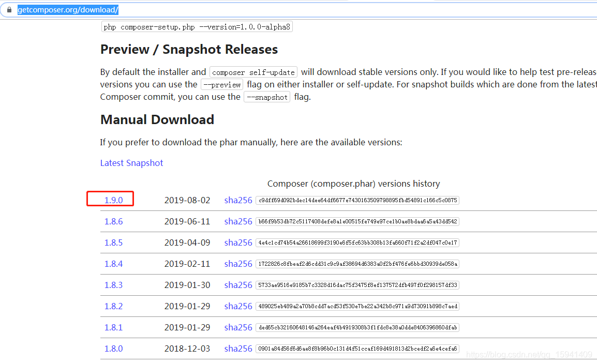Select the hash beginning 0901a84d56f6
597x364 pixels.
click(x=357, y=348)
